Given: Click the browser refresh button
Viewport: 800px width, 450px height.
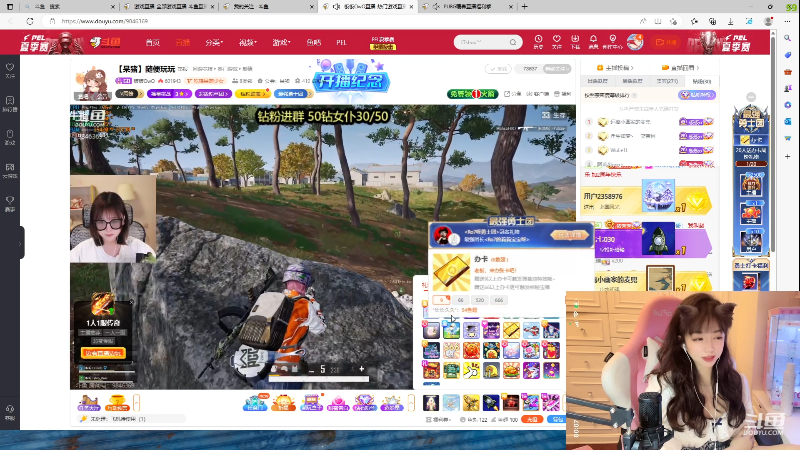Looking at the screenshot, I should [x=30, y=21].
